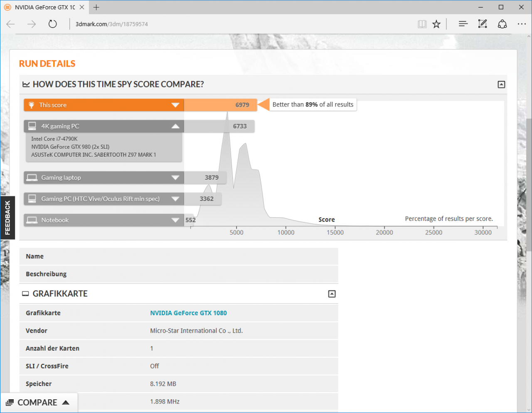Click the SLI / CrossFire Off value
The width and height of the screenshot is (532, 413).
(155, 366)
